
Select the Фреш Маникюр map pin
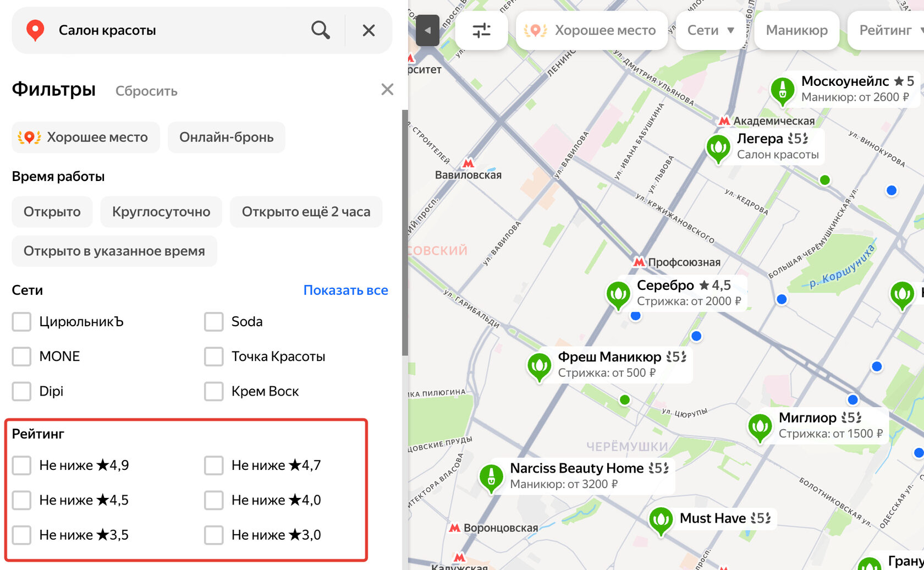coord(539,367)
